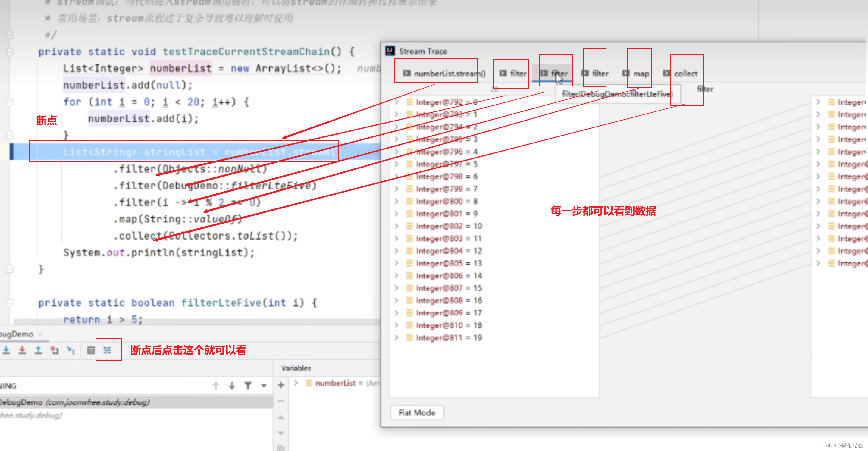Toggle the fold marker beside filterLteFive method
The height and width of the screenshot is (451, 868).
click(10, 303)
